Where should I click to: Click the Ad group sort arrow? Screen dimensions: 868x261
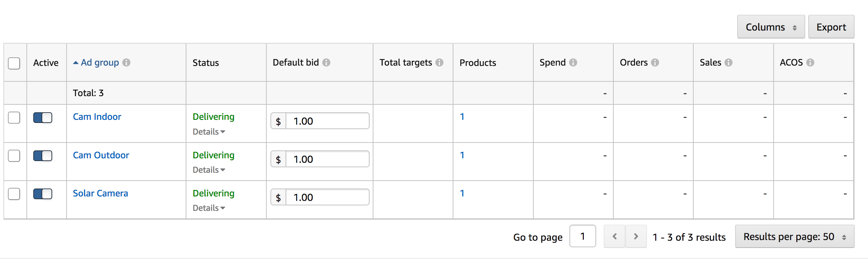[x=76, y=63]
